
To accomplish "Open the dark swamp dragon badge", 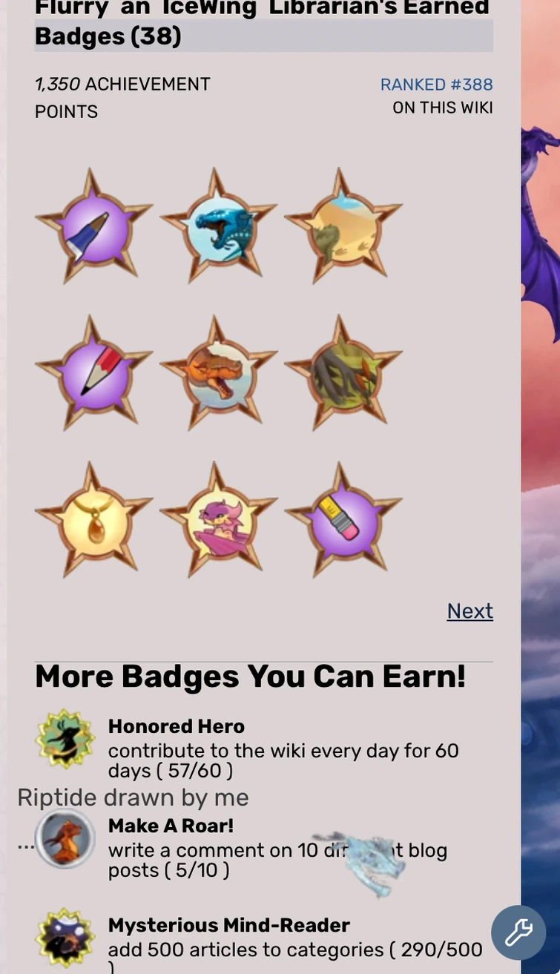I will point(343,374).
